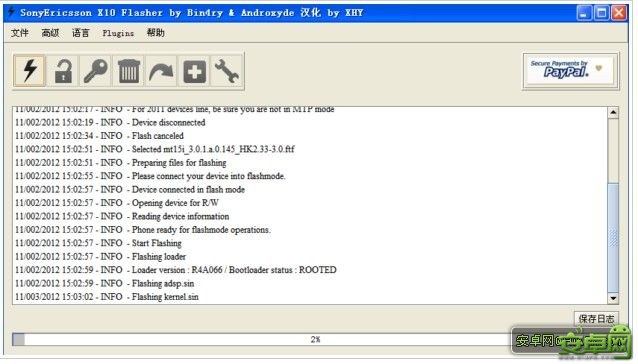Click the log scrollbar up arrow
638x364 pixels.
pyautogui.click(x=613, y=112)
